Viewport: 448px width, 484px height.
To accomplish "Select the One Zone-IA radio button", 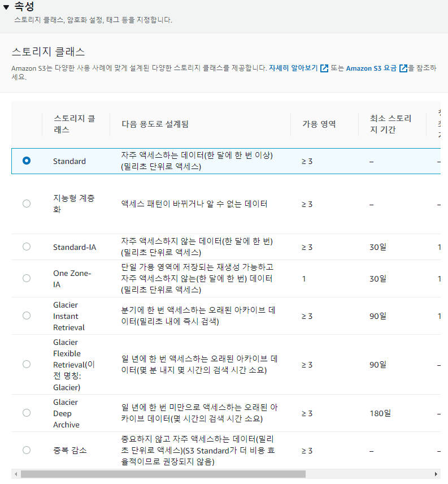I will click(x=27, y=278).
